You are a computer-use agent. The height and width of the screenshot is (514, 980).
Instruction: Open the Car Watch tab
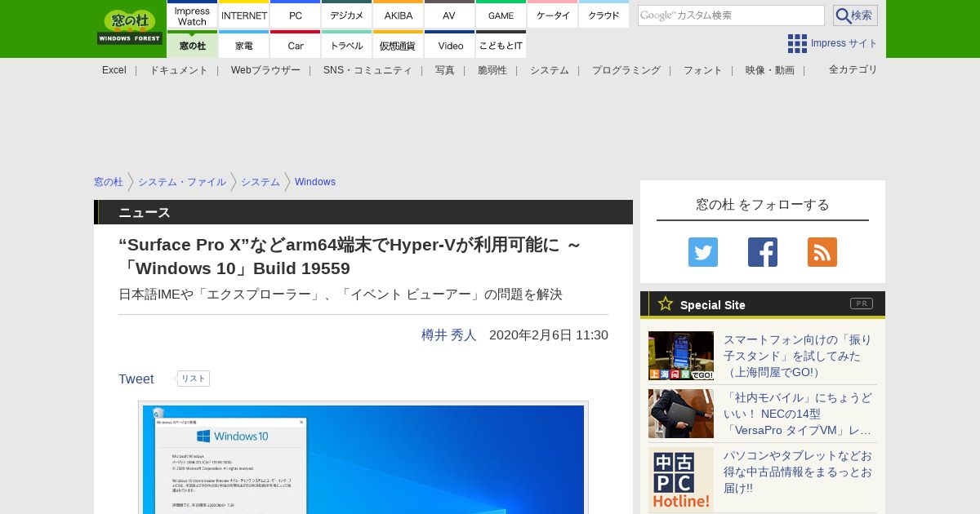[296, 45]
